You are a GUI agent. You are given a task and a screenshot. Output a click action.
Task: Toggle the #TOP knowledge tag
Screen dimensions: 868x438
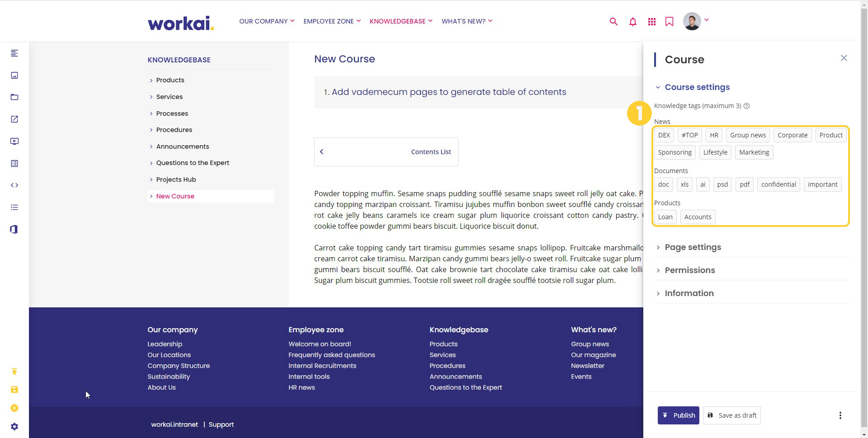pos(690,135)
